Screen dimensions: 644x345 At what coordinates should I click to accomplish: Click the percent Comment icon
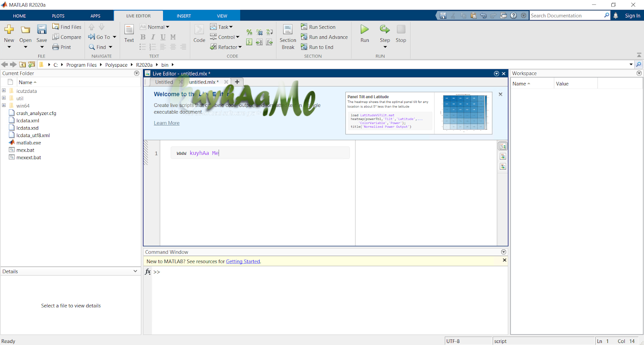(250, 32)
